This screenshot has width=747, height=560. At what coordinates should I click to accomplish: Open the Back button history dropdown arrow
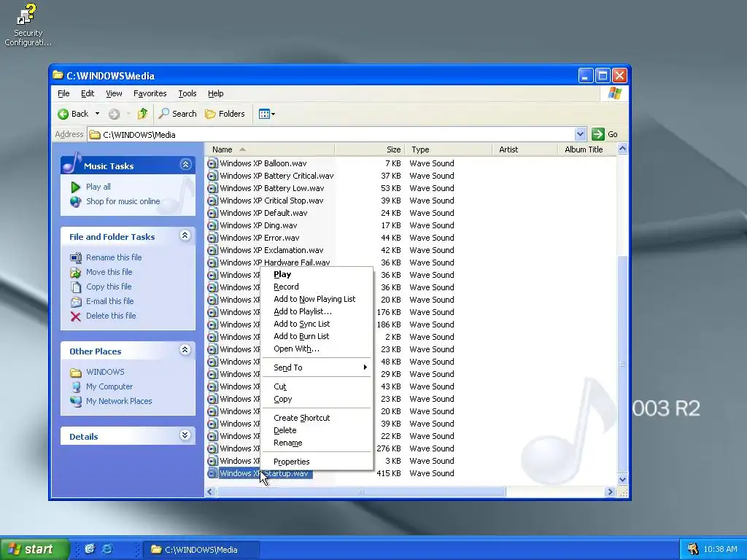[97, 114]
